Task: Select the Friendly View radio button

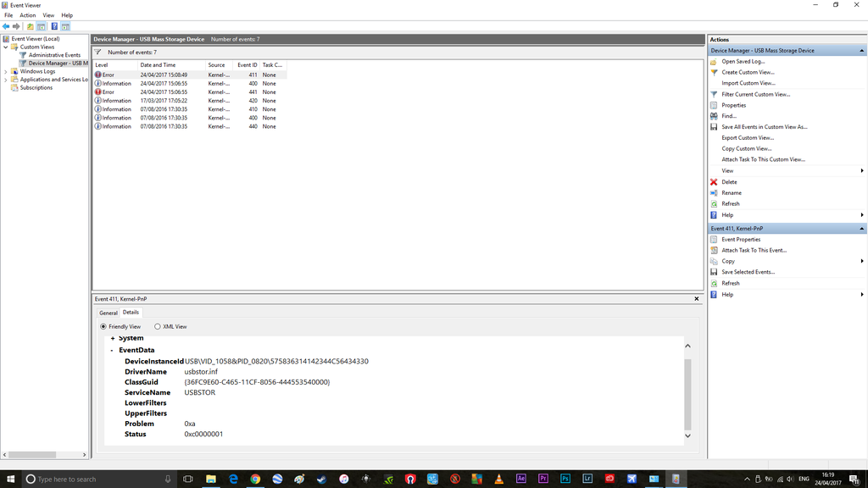Action: pyautogui.click(x=103, y=327)
